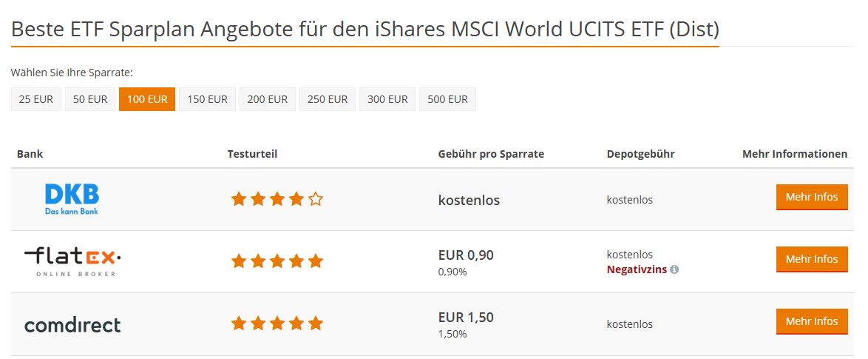
Task: Choose the 100 EUR savings rate
Action: [147, 99]
